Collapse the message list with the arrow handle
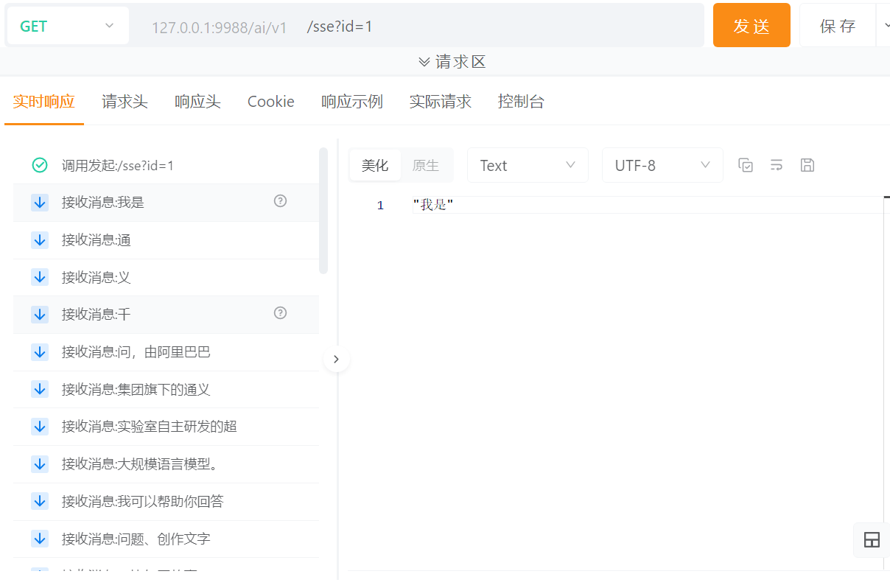The image size is (890, 588). pos(337,360)
